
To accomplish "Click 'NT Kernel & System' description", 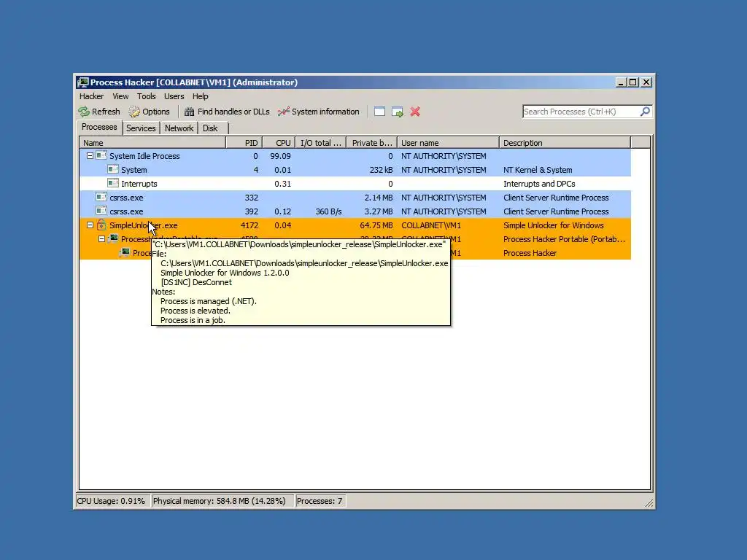I will 538,170.
